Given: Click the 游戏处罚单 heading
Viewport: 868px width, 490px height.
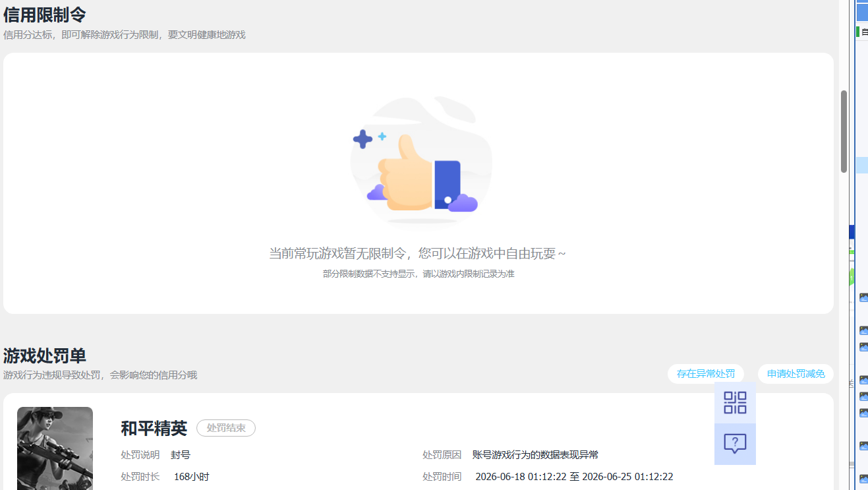Looking at the screenshot, I should [x=45, y=355].
